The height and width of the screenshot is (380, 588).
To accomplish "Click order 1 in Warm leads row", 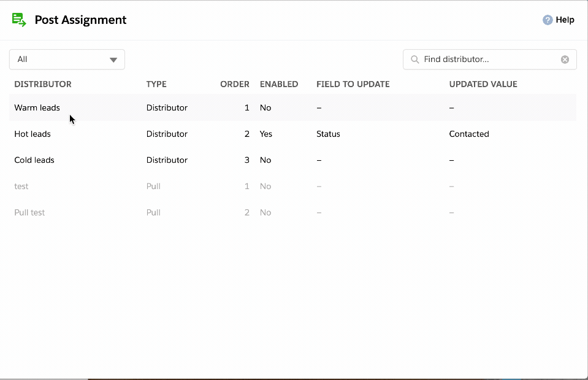I will click(246, 108).
